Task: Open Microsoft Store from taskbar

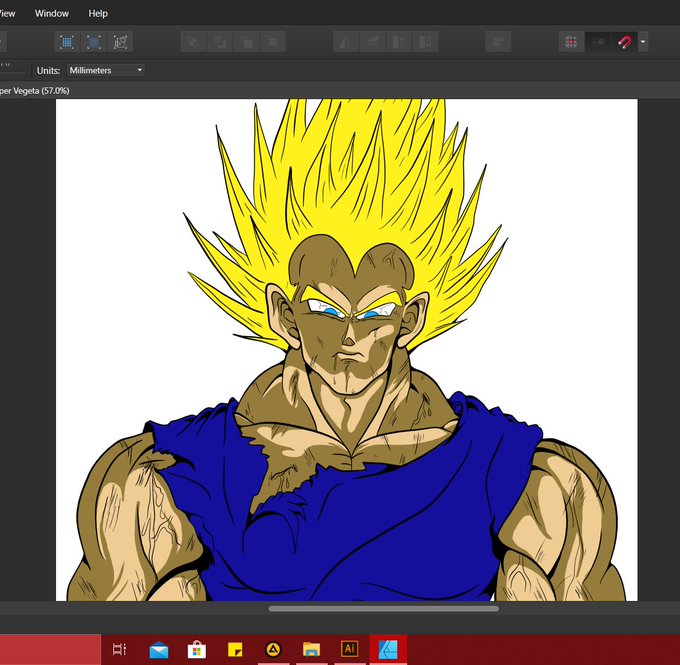Action: (x=197, y=650)
